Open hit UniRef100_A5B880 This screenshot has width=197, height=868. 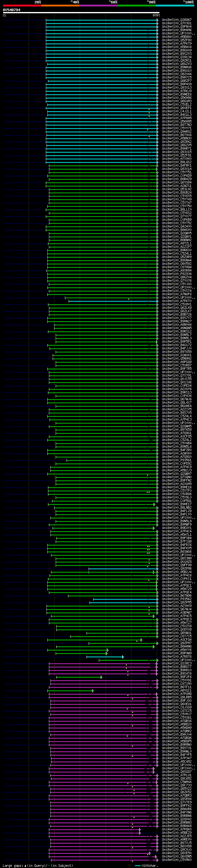(x=177, y=37)
